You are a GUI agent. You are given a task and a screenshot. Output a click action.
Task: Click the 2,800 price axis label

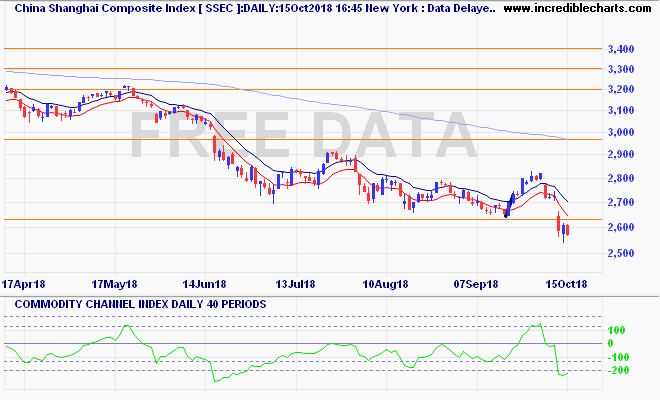pos(621,178)
